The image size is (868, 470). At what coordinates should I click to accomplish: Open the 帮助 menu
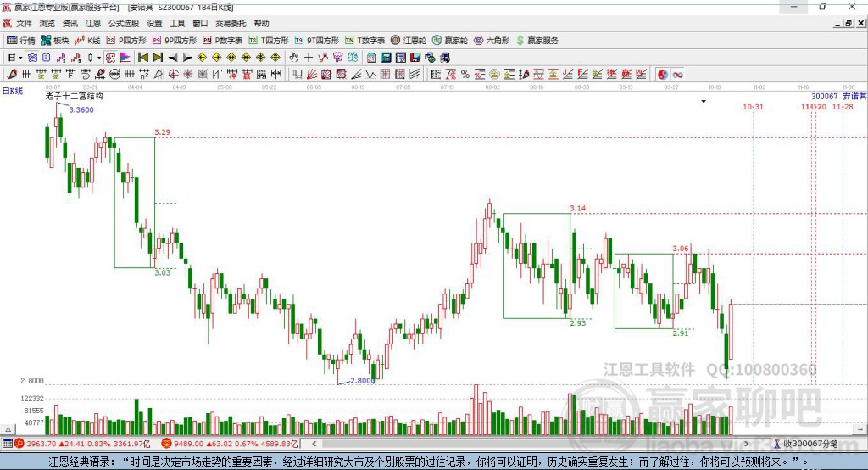point(261,23)
